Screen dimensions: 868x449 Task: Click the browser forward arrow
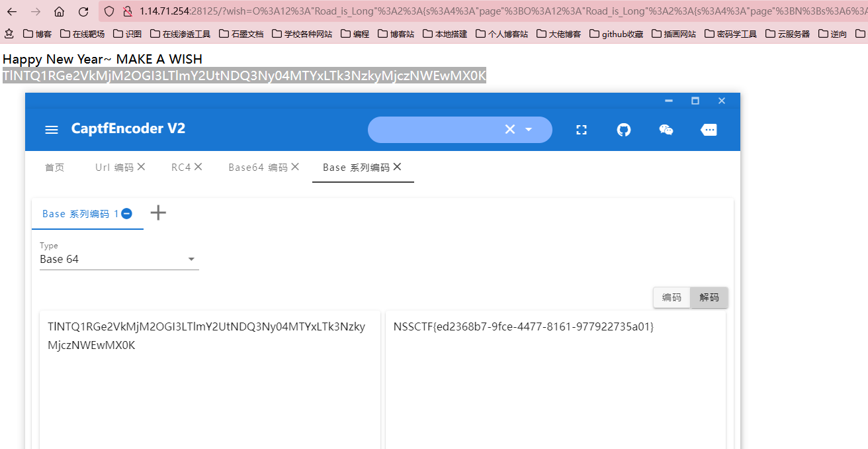pyautogui.click(x=36, y=11)
